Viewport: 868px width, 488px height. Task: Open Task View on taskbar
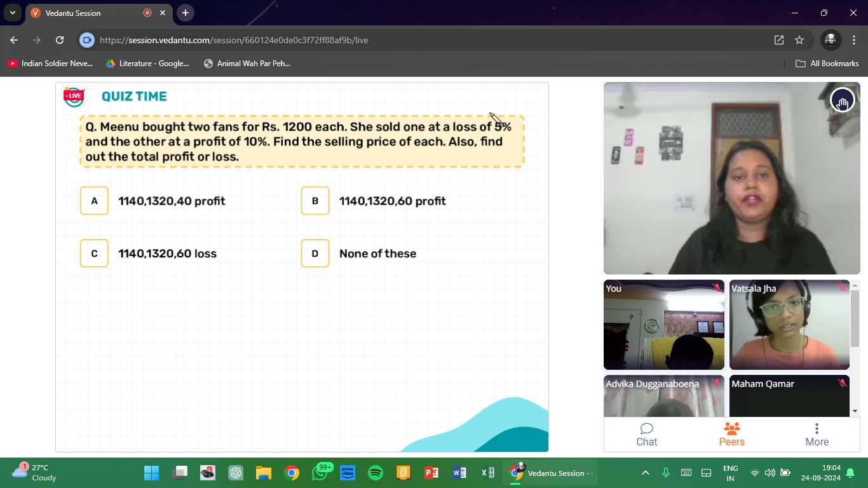(180, 473)
